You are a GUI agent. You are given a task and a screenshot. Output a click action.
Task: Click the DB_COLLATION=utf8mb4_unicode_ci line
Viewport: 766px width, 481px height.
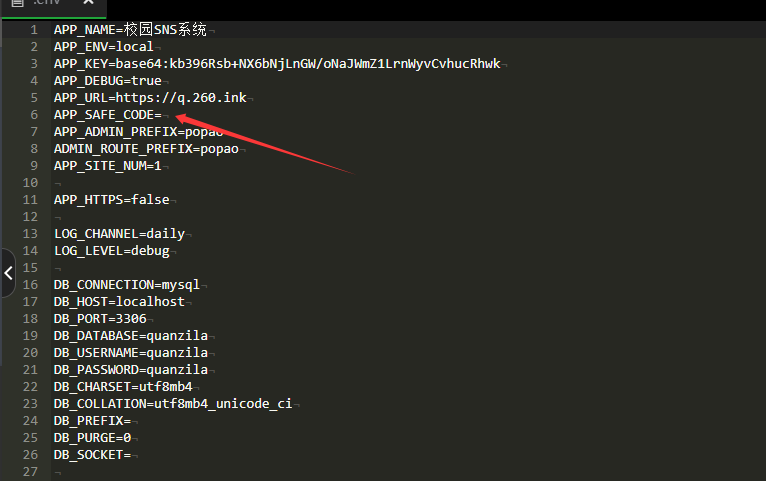tap(173, 404)
